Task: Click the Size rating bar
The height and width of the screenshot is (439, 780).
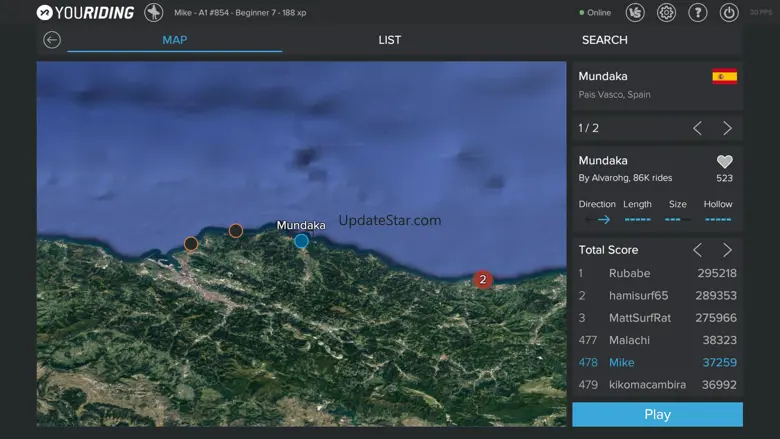Action: tap(678, 219)
